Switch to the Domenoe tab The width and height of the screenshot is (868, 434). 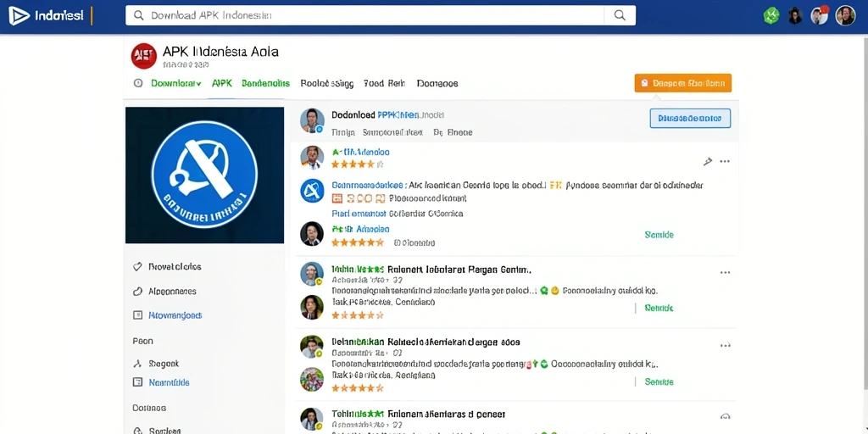(437, 84)
